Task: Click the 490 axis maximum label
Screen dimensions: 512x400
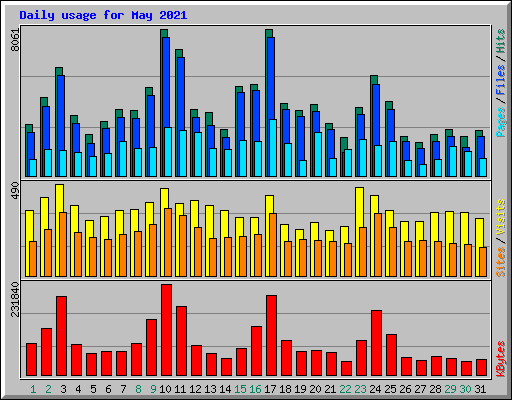Action: pos(15,191)
